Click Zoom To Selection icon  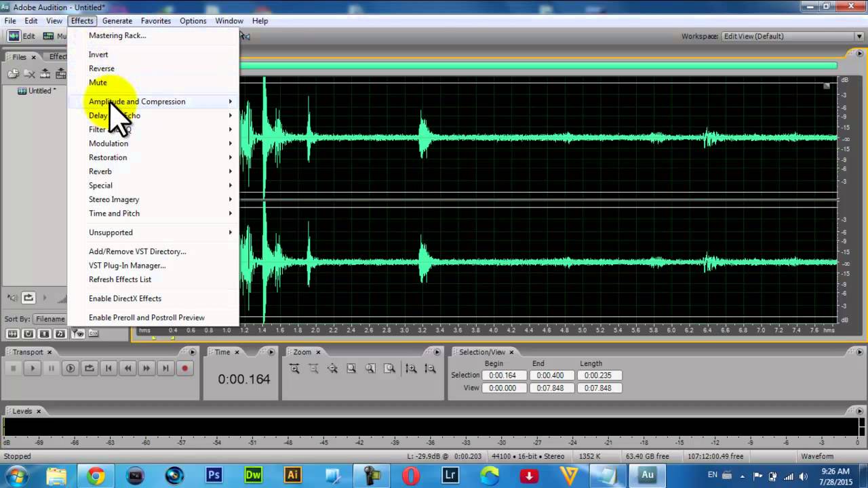click(351, 368)
